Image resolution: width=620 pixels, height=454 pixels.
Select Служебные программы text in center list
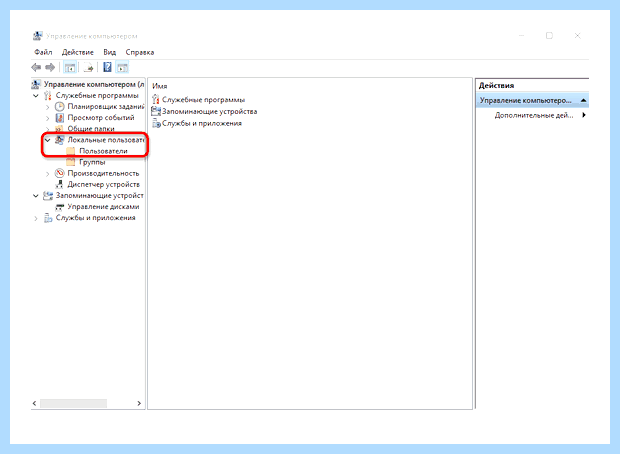coord(203,100)
